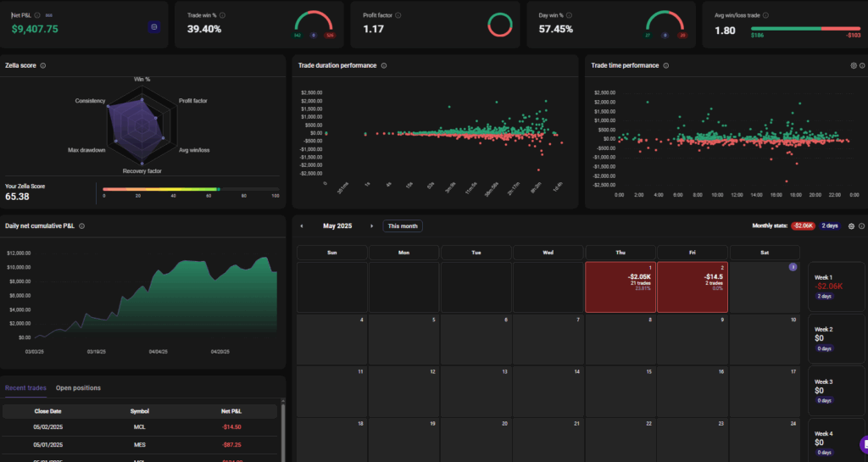Viewport: 868px width, 462px height.
Task: Click the calendar info icon by Monthly stats
Action: [x=861, y=225]
